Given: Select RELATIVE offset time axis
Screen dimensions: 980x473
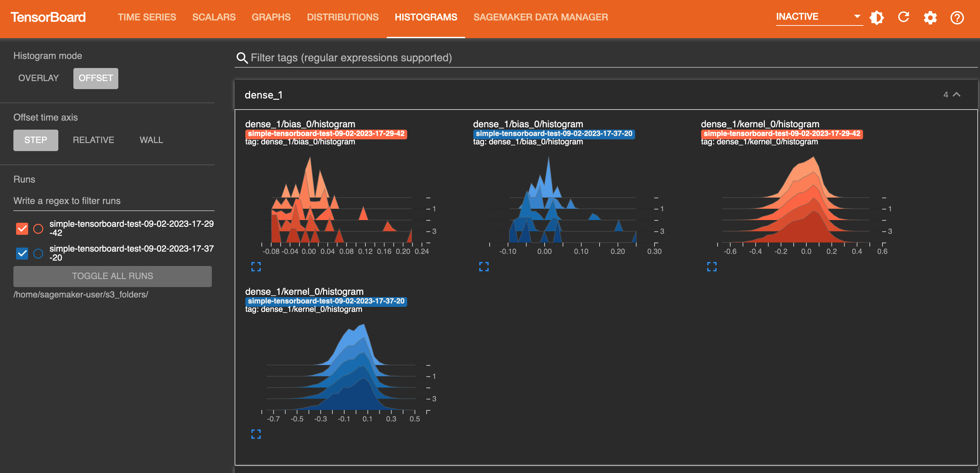Looking at the screenshot, I should click(x=93, y=139).
